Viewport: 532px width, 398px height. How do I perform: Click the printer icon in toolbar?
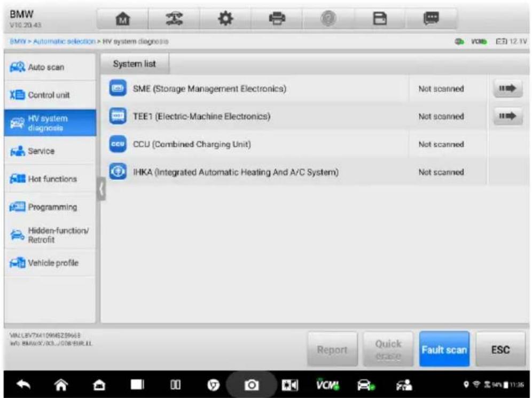(x=277, y=19)
